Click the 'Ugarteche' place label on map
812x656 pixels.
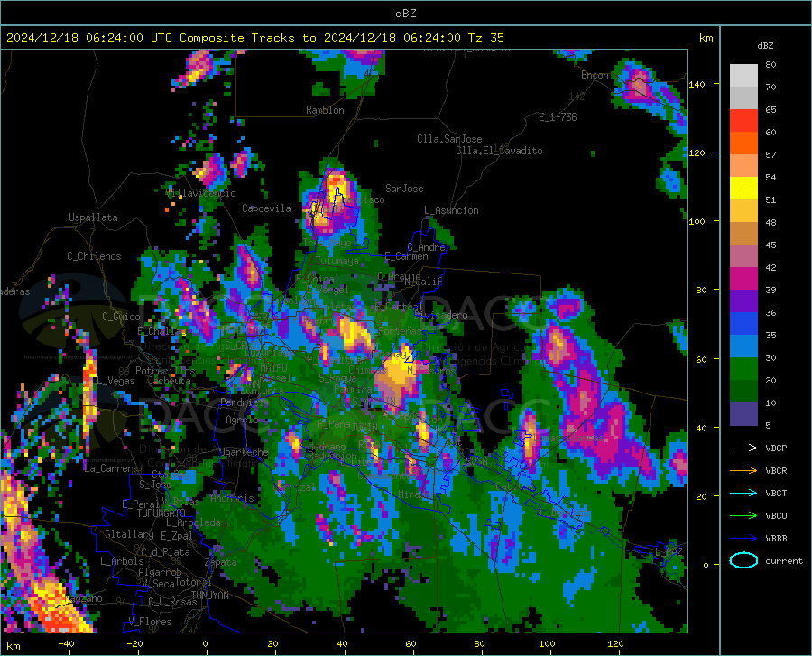(x=244, y=451)
